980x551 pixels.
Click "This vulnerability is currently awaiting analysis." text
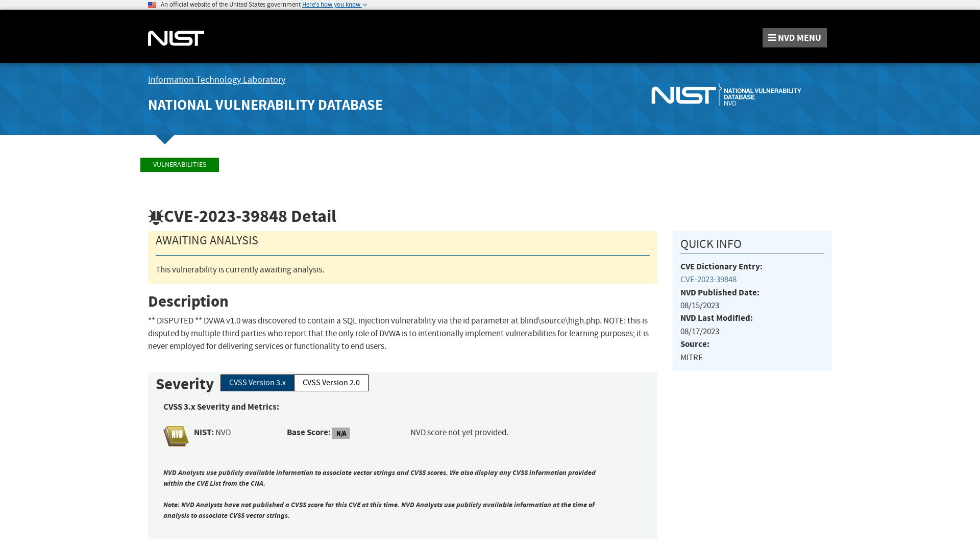tap(240, 270)
